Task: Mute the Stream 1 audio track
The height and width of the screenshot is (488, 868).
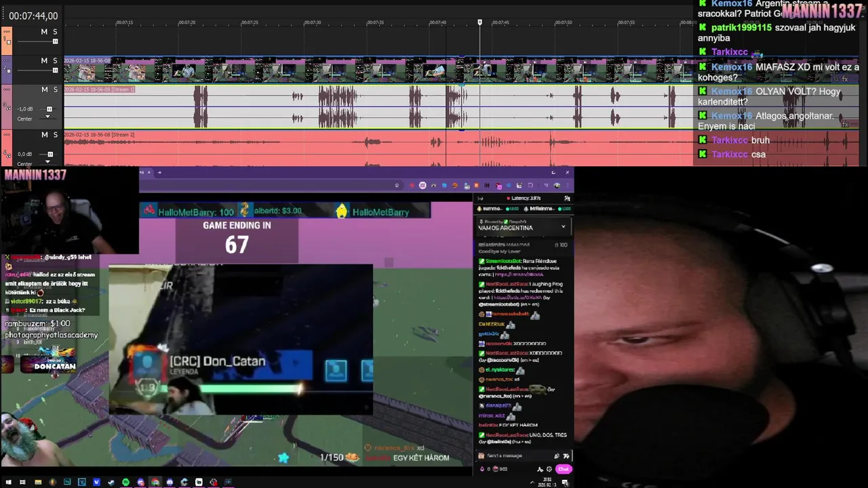Action: [x=45, y=89]
